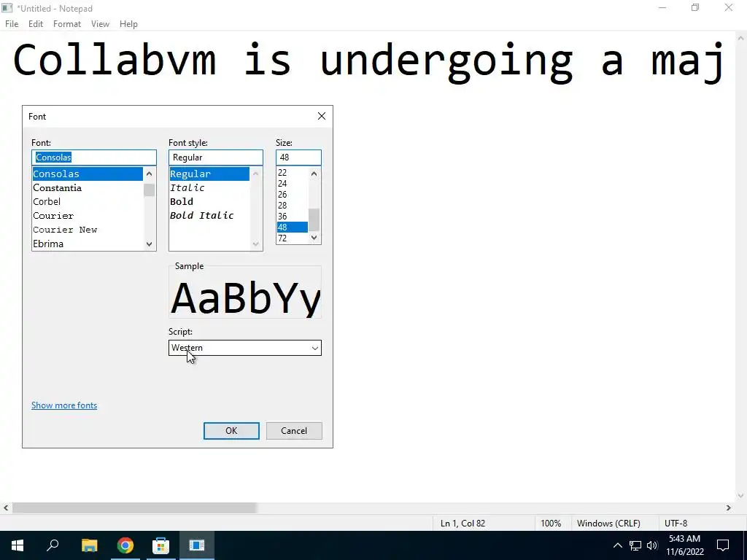Click the Font name input field

tap(94, 157)
